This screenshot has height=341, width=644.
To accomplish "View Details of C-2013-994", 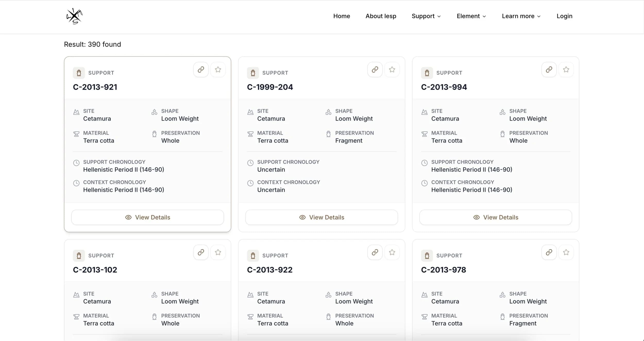I will (x=496, y=217).
